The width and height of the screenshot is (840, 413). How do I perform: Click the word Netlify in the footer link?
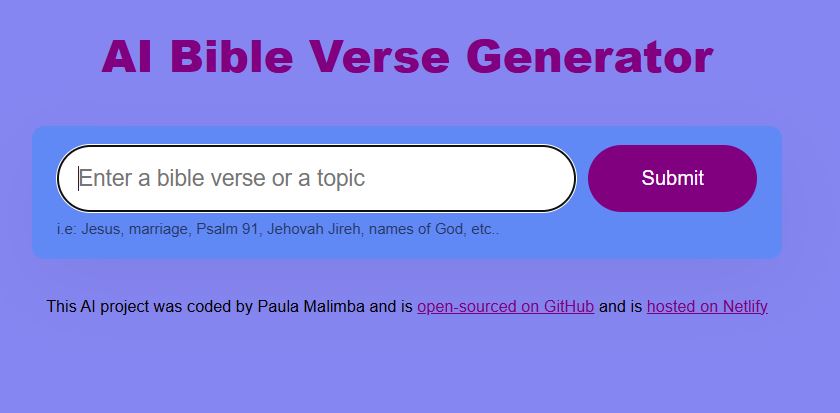point(741,306)
